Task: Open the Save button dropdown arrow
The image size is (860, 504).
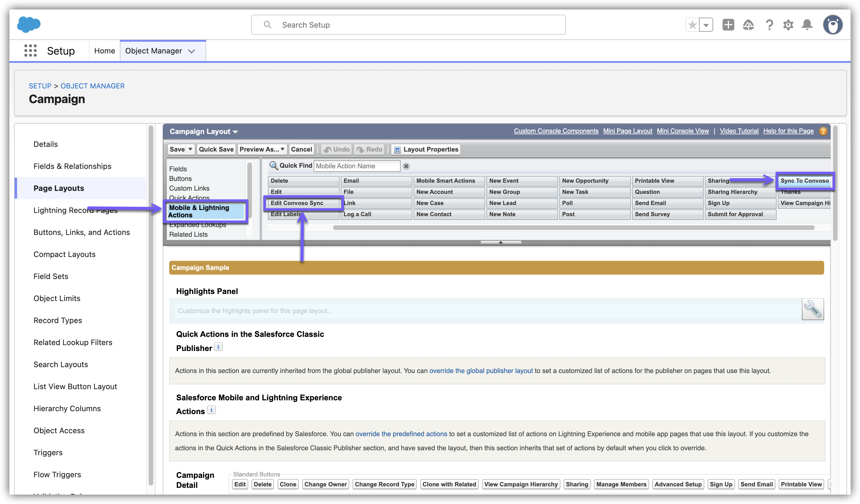Action: tap(190, 149)
